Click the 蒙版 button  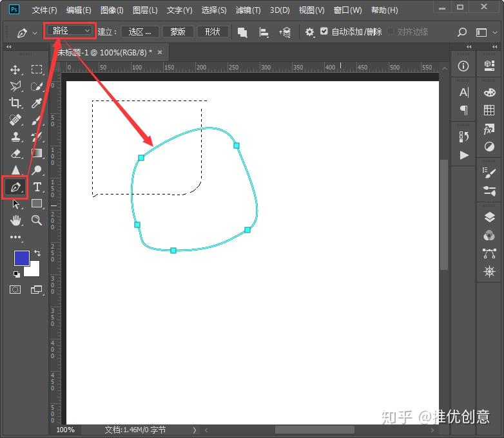coord(178,32)
